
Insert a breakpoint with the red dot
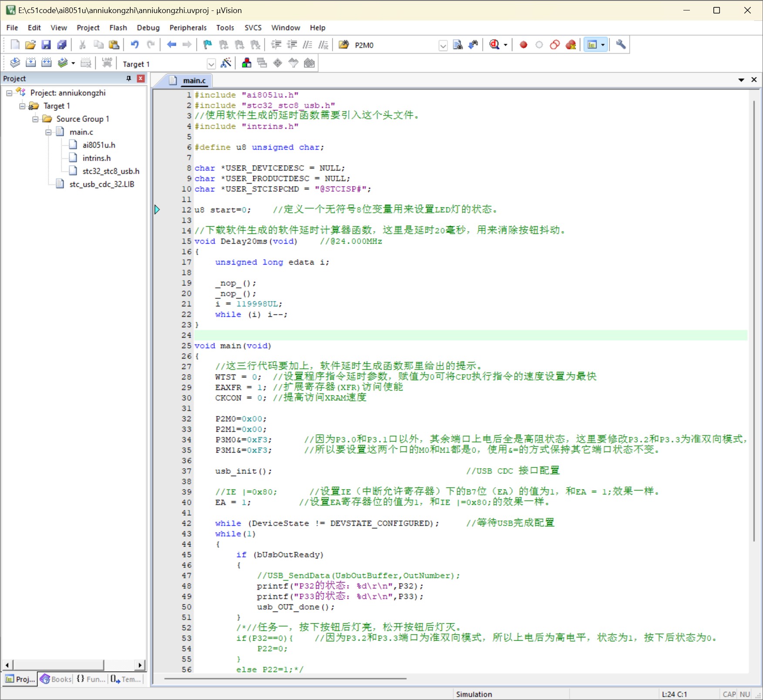pyautogui.click(x=524, y=45)
